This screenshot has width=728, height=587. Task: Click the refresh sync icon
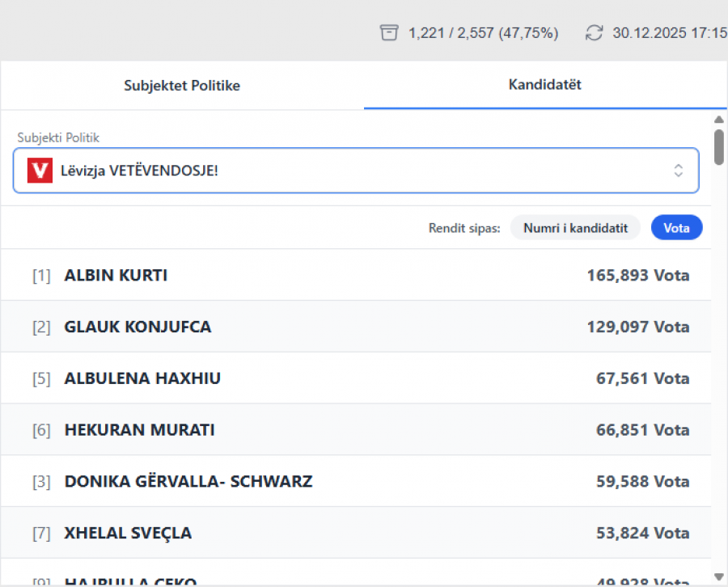pyautogui.click(x=594, y=33)
